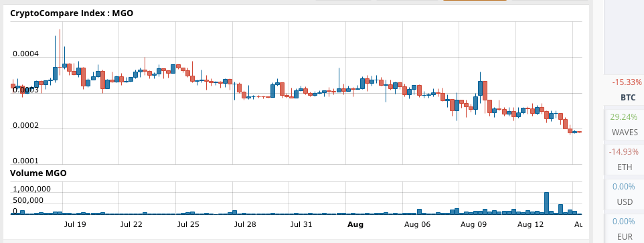Click the large blue candlestick at Aug 09
644x243 pixels.
click(x=480, y=88)
